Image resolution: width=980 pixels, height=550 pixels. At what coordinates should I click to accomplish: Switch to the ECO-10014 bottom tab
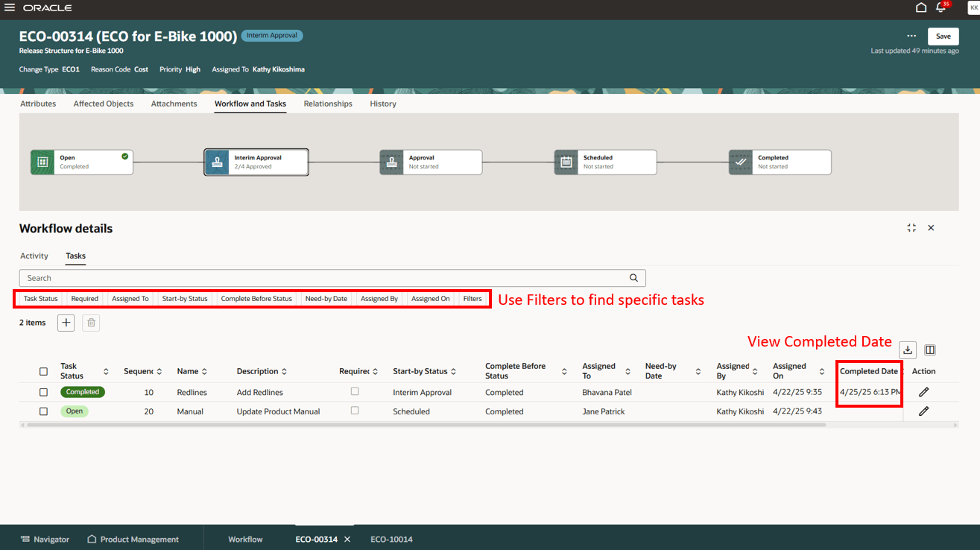click(391, 540)
